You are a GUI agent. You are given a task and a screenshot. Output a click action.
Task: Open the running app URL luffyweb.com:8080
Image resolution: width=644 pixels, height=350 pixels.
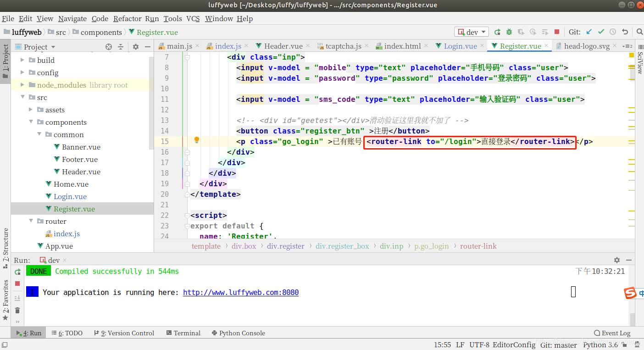[241, 292]
